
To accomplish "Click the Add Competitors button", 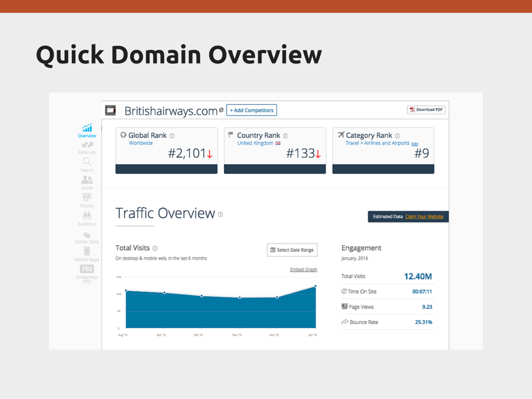I will tap(251, 110).
